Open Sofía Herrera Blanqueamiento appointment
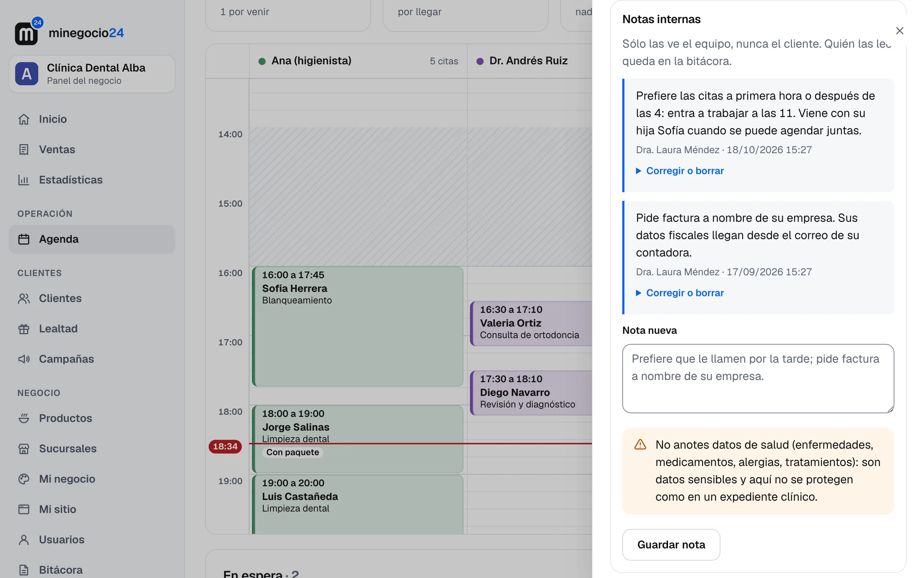 358,327
